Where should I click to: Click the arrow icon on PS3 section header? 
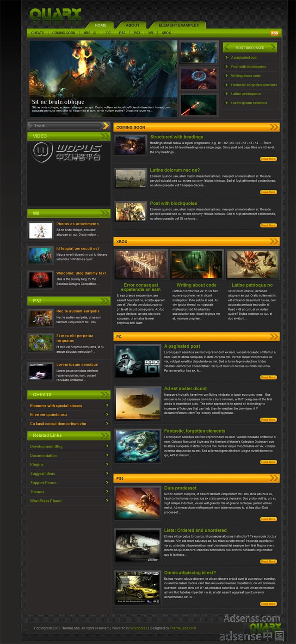[x=274, y=478]
